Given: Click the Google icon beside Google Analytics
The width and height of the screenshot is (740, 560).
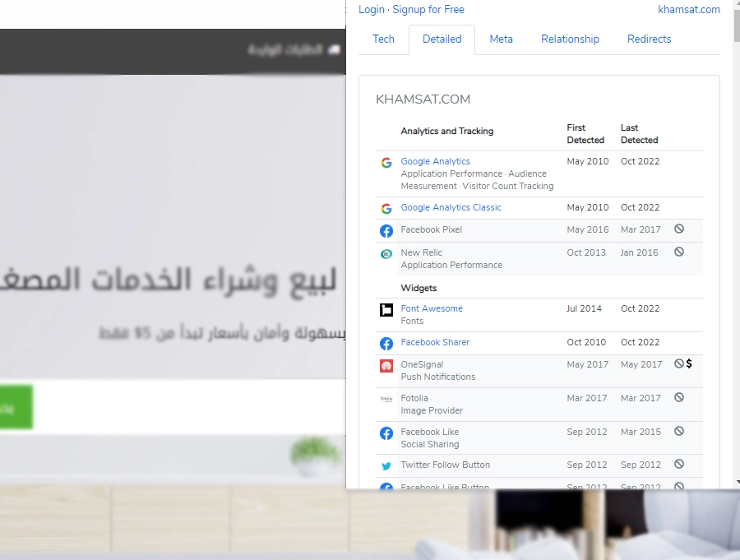Looking at the screenshot, I should click(386, 163).
